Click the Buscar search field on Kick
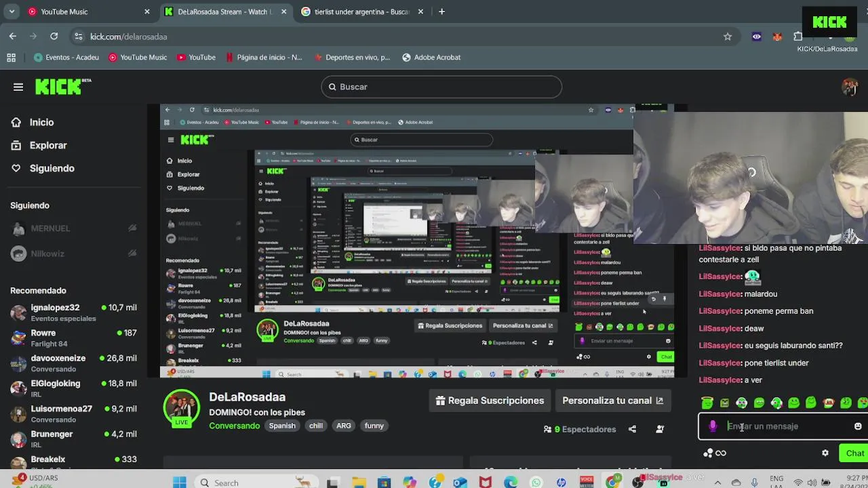 (441, 87)
